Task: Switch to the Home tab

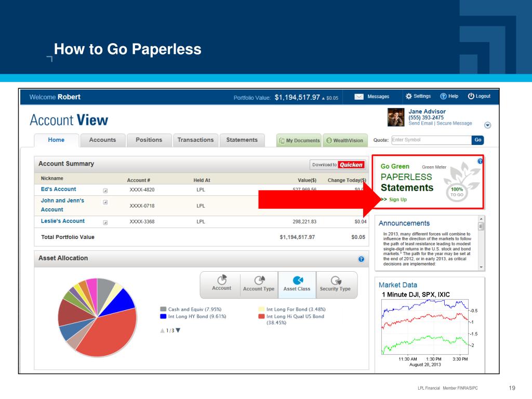Action: [x=56, y=140]
